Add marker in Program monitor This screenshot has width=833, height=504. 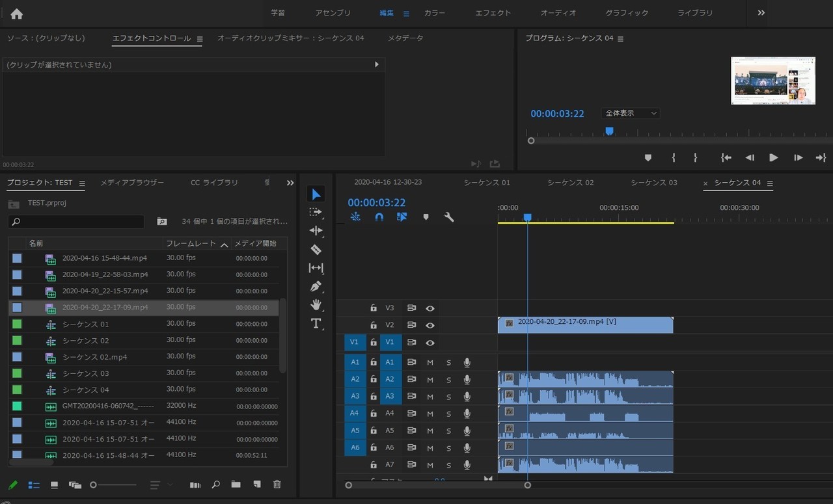pos(648,157)
